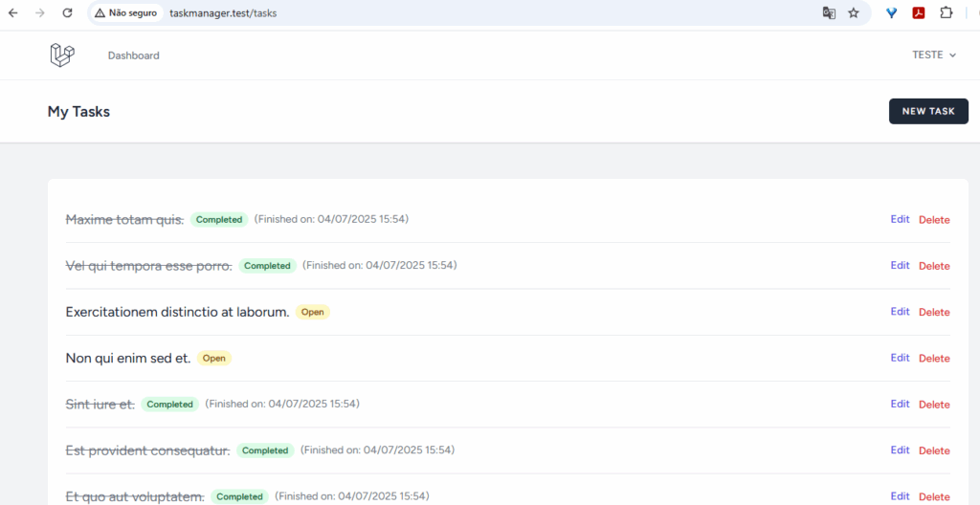The image size is (980, 505).
Task: Click finished date of Vel qui tempora
Action: pos(380,266)
